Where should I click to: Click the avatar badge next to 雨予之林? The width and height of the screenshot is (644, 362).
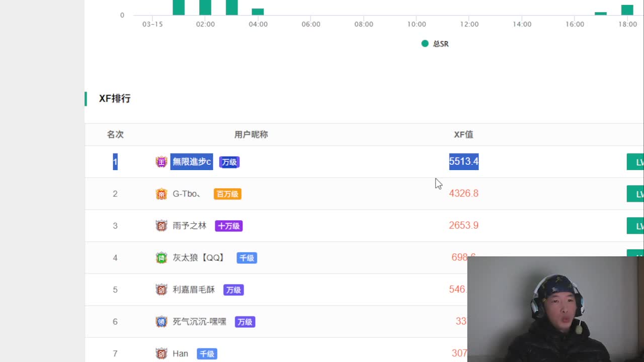click(x=161, y=226)
